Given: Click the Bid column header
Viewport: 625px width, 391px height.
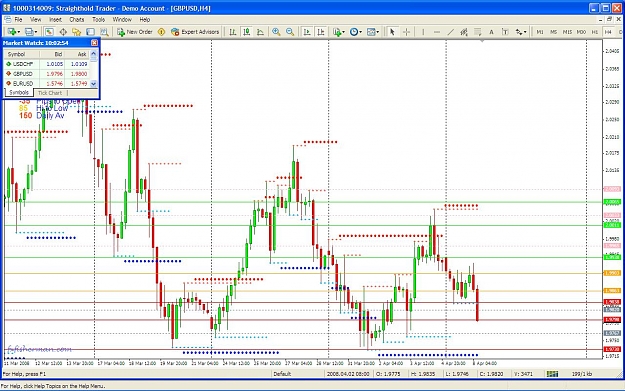Looking at the screenshot, I should tap(52, 54).
